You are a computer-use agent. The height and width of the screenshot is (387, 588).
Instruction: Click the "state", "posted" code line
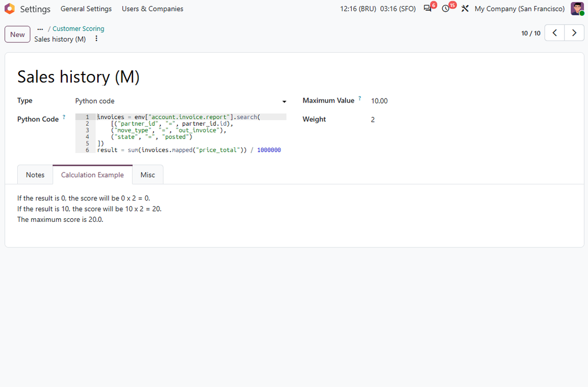[x=151, y=137]
